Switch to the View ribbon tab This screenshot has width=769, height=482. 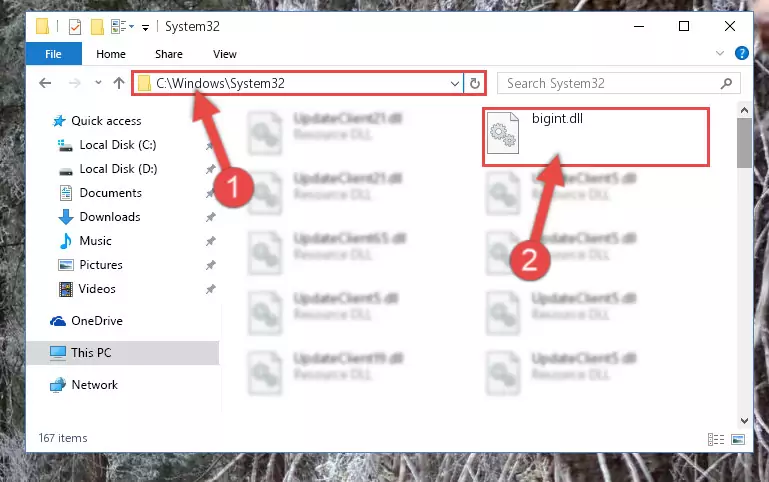[225, 54]
